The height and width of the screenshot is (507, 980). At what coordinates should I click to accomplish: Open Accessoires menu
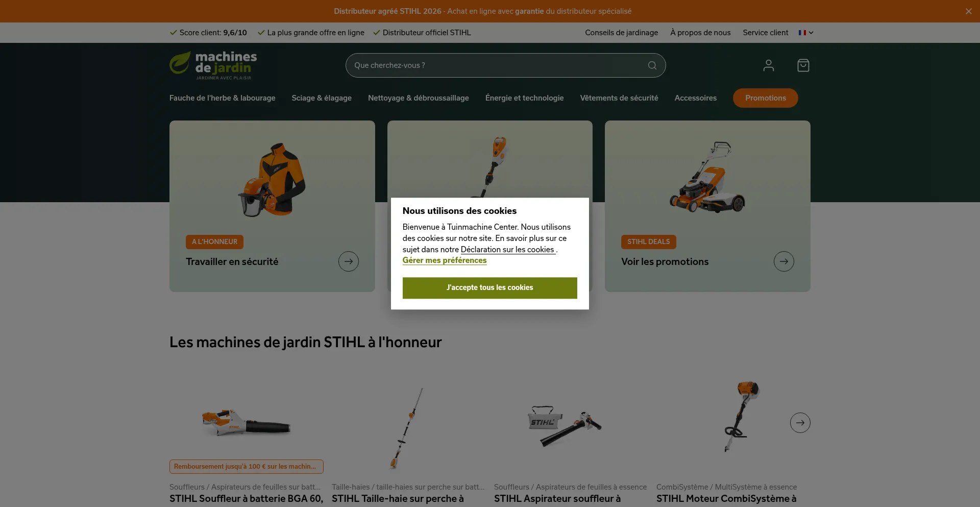[695, 98]
